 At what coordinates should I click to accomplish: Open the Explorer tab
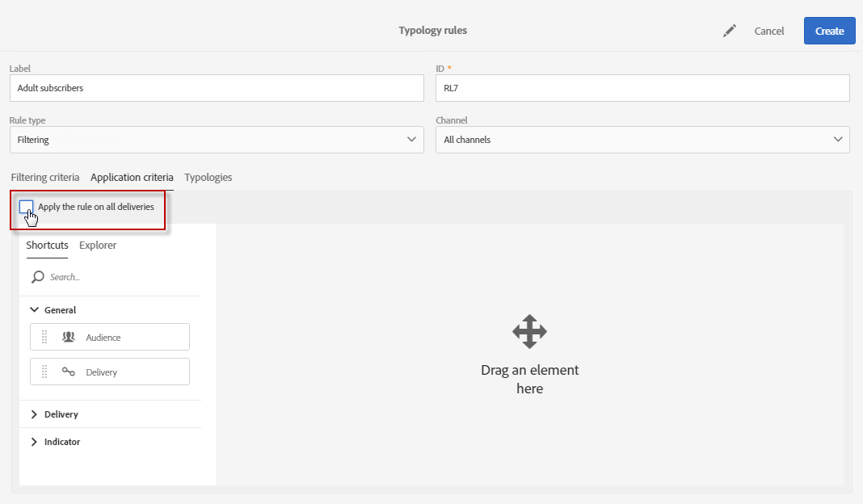click(x=98, y=245)
